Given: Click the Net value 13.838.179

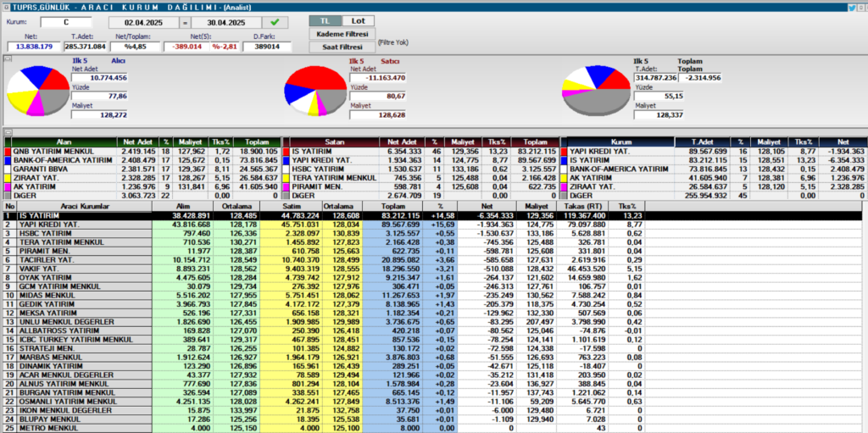Looking at the screenshot, I should [35, 47].
